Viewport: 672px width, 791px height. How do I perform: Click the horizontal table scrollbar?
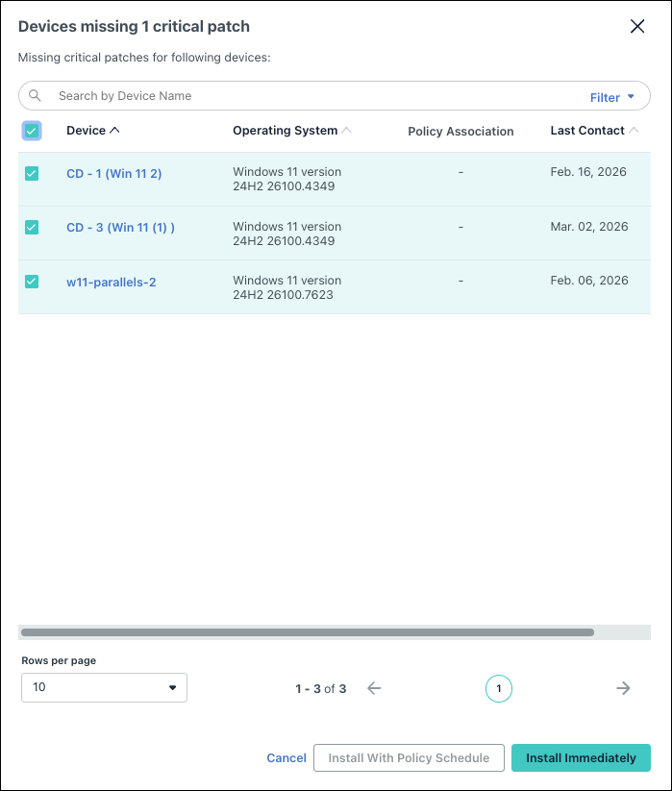tap(308, 632)
